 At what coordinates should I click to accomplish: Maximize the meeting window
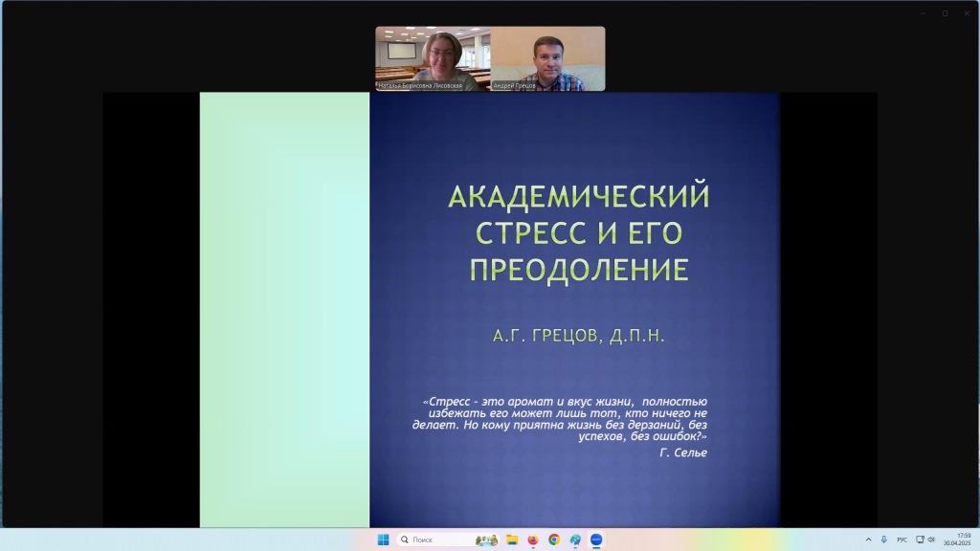coord(945,13)
